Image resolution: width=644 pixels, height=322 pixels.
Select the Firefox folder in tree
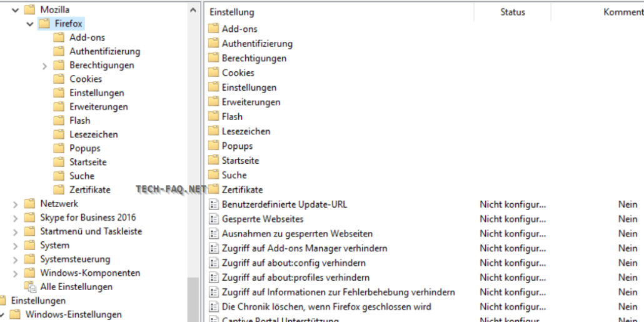pos(69,23)
